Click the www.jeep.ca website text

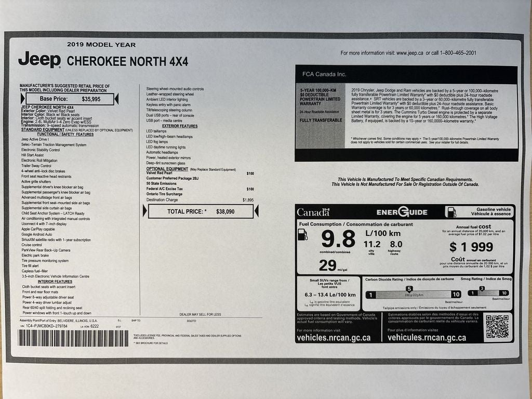(x=409, y=53)
